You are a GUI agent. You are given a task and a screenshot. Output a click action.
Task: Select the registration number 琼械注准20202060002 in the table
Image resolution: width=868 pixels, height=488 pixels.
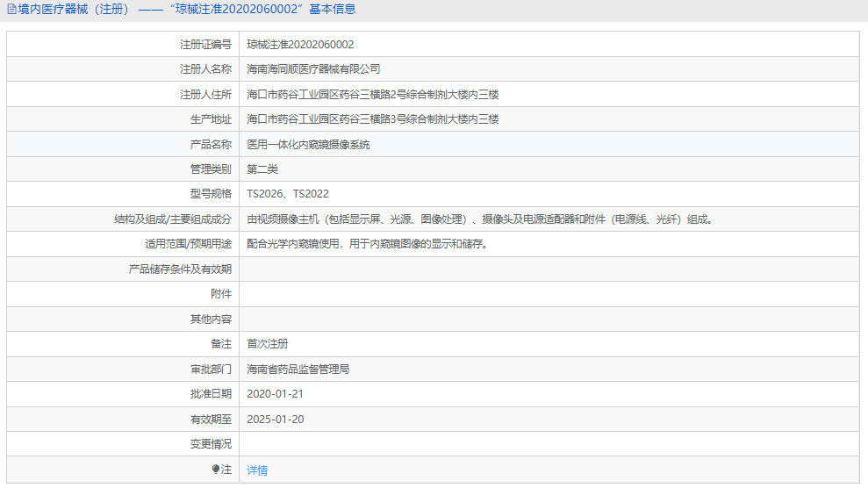[x=300, y=45]
